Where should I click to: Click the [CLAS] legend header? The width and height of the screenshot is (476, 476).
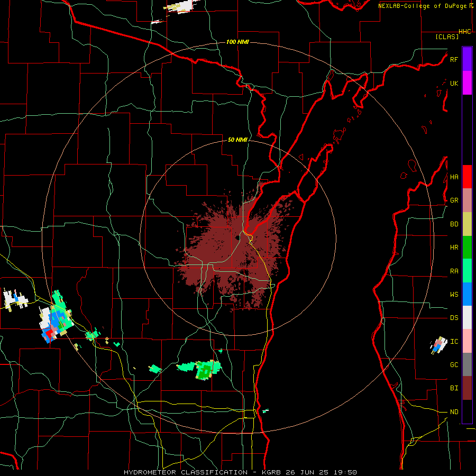pyautogui.click(x=447, y=37)
